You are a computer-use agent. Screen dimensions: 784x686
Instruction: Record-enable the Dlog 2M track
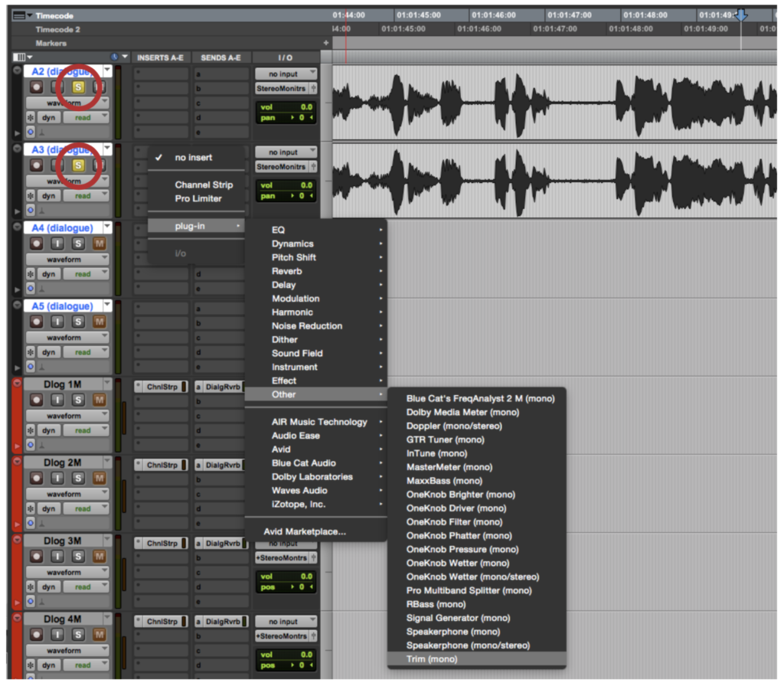(x=36, y=478)
